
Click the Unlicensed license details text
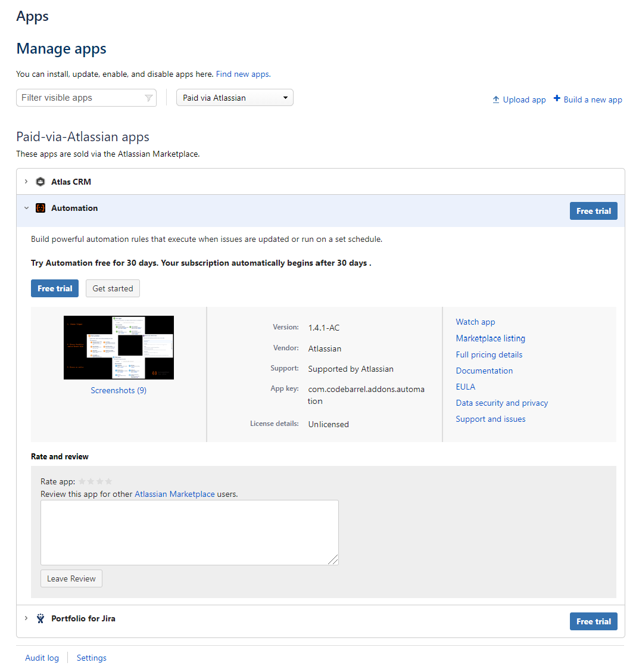(329, 424)
